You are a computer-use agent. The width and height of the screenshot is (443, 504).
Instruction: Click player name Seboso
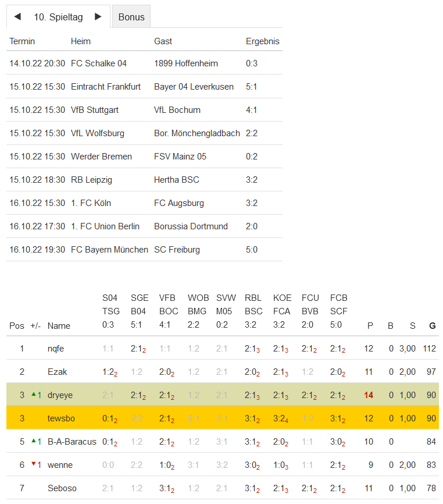click(x=62, y=488)
